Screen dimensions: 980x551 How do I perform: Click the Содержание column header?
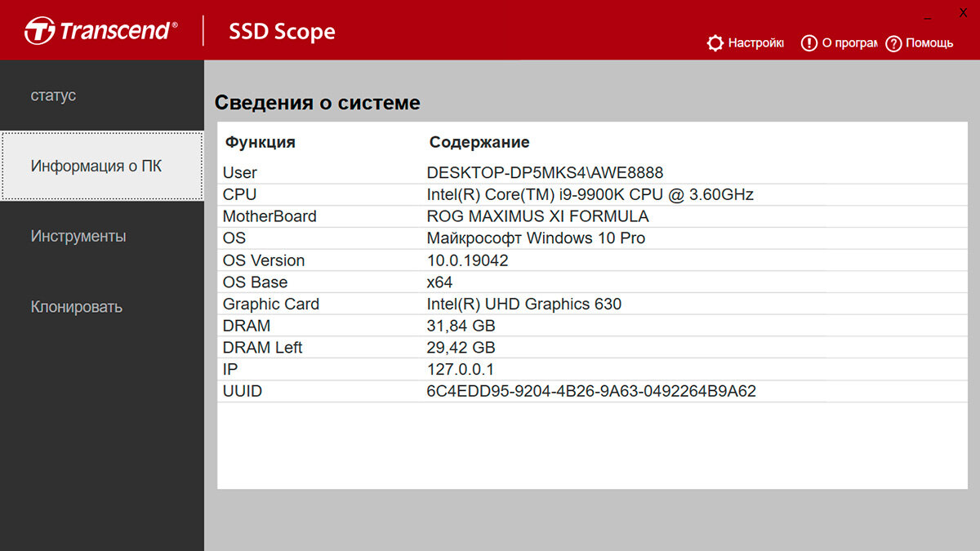[479, 142]
